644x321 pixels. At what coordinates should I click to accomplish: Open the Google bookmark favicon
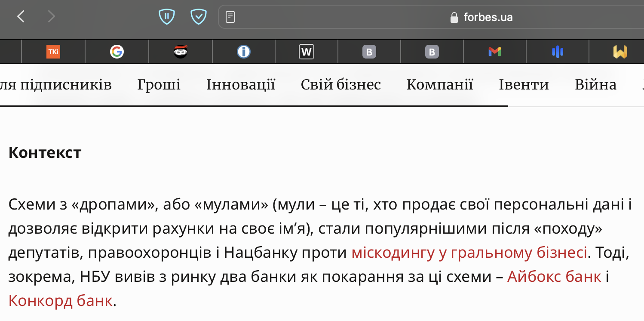(x=117, y=52)
